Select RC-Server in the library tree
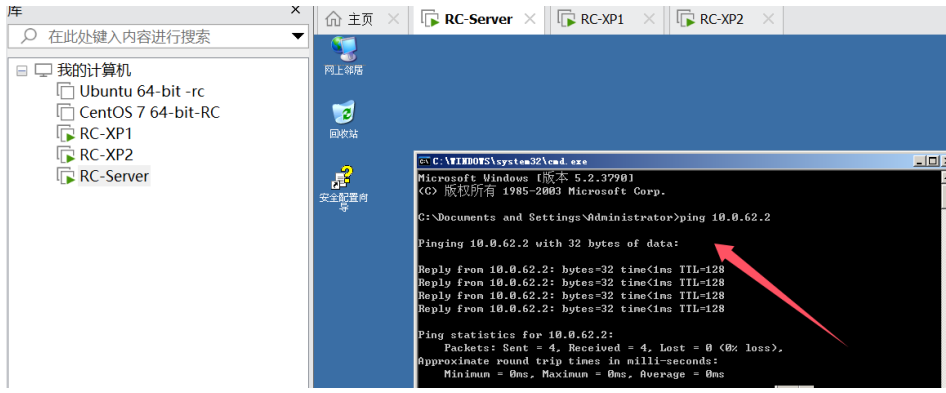The height and width of the screenshot is (393, 946). pyautogui.click(x=114, y=176)
